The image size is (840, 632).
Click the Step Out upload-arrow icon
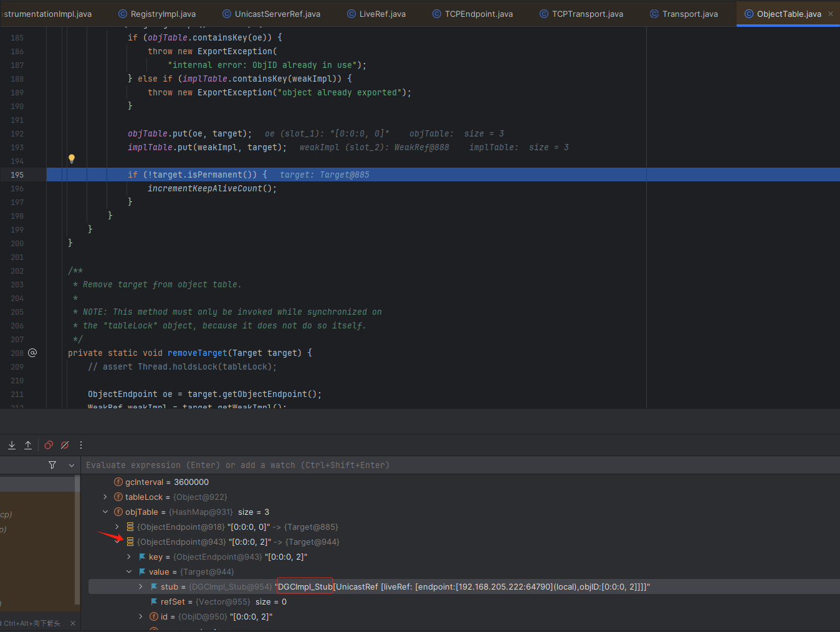coord(28,445)
